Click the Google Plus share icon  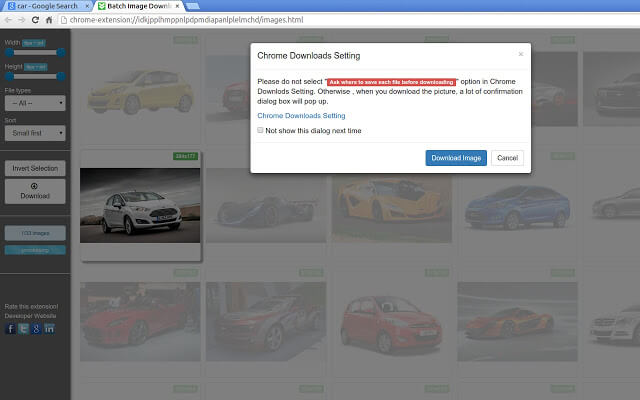[37, 328]
